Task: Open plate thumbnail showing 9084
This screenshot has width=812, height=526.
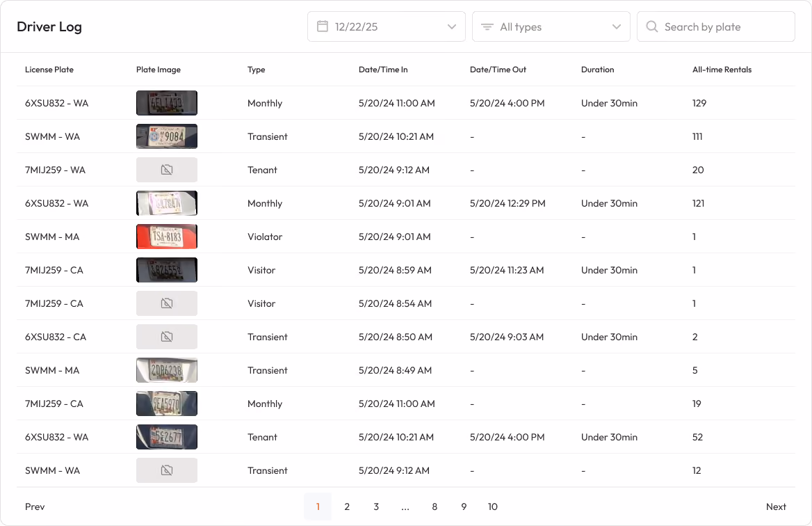Action: click(x=167, y=136)
